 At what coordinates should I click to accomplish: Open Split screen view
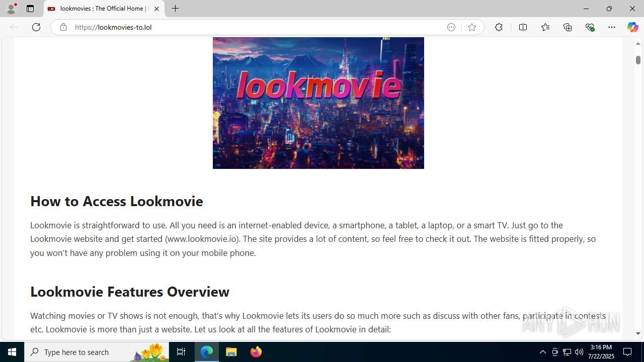pos(523,27)
